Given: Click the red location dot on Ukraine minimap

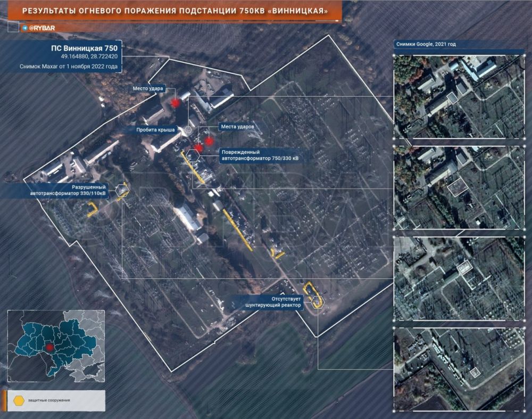Looking at the screenshot, I should pyautogui.click(x=49, y=347).
